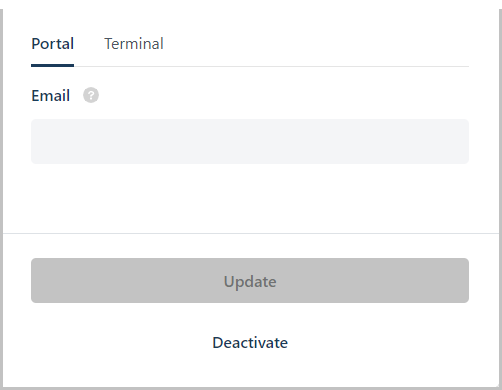
Task: Open the Email question mark tooltip
Action: [91, 95]
